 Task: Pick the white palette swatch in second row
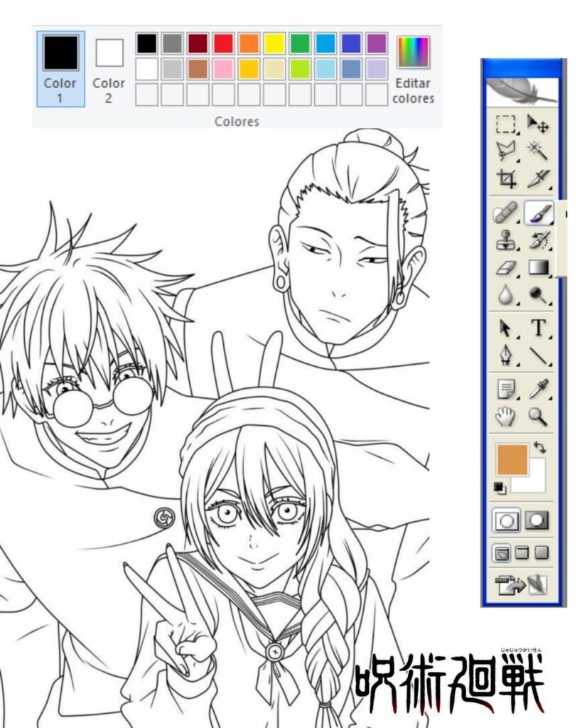coord(146,69)
